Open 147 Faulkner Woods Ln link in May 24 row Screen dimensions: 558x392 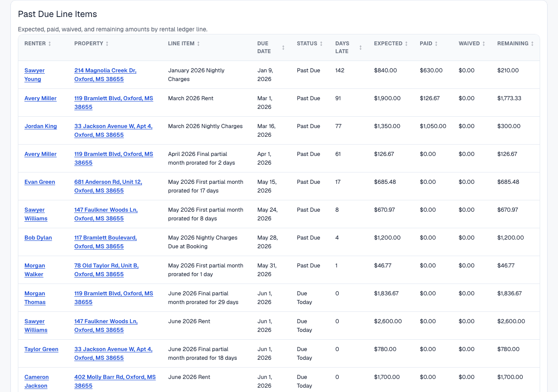coord(106,214)
